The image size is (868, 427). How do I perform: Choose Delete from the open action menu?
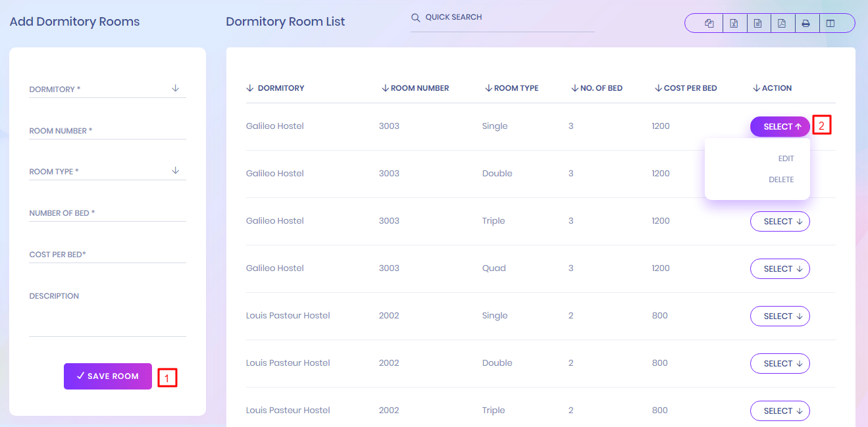781,180
